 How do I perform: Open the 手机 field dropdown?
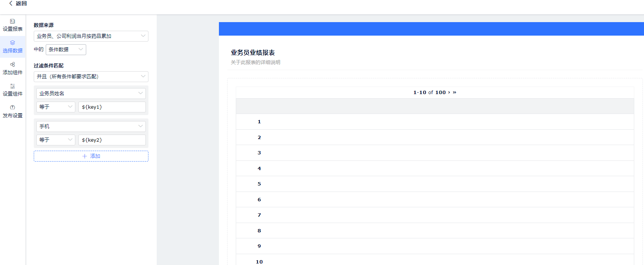(91, 126)
